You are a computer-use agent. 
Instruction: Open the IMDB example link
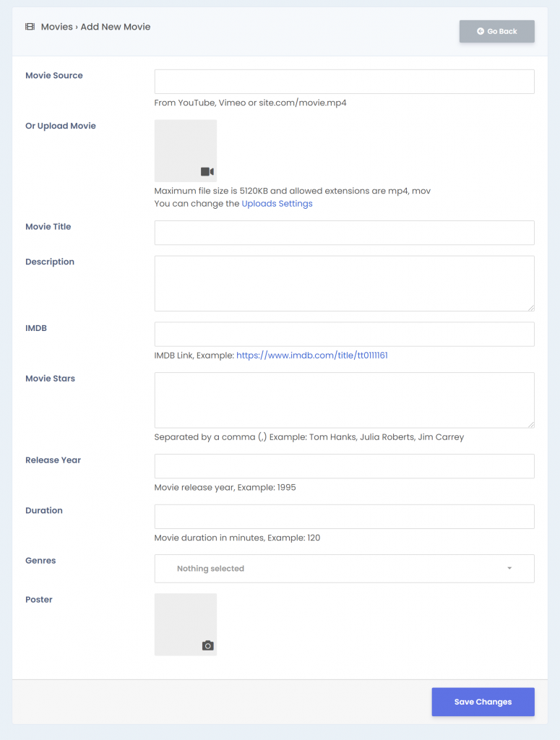[312, 356]
